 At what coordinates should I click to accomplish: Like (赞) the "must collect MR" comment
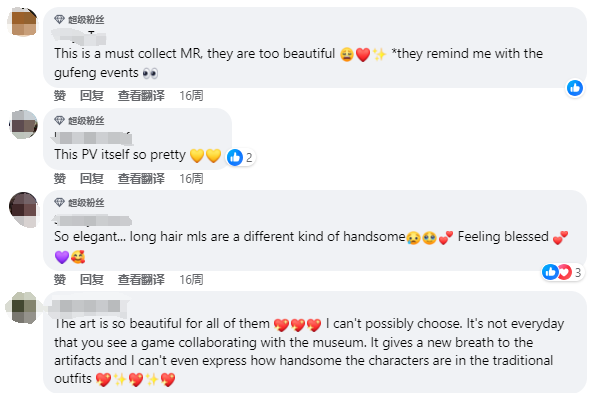[60, 96]
